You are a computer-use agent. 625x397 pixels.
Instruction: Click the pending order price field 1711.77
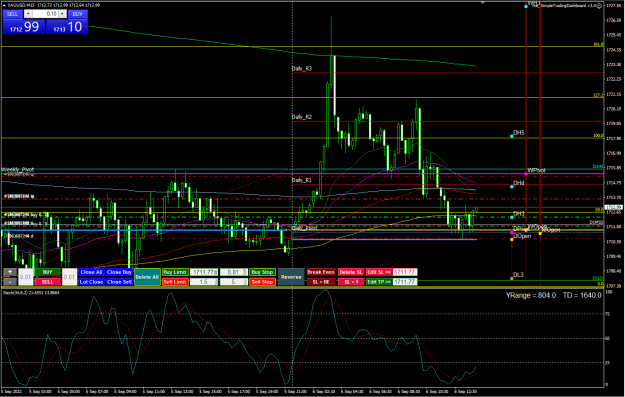204,272
